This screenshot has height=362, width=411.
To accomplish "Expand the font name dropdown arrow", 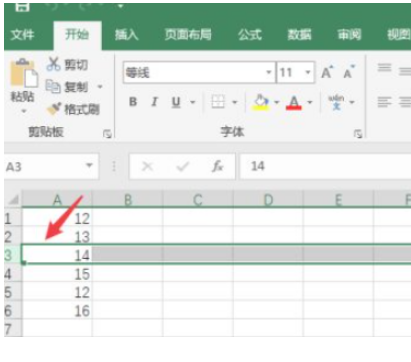I will pos(268,72).
